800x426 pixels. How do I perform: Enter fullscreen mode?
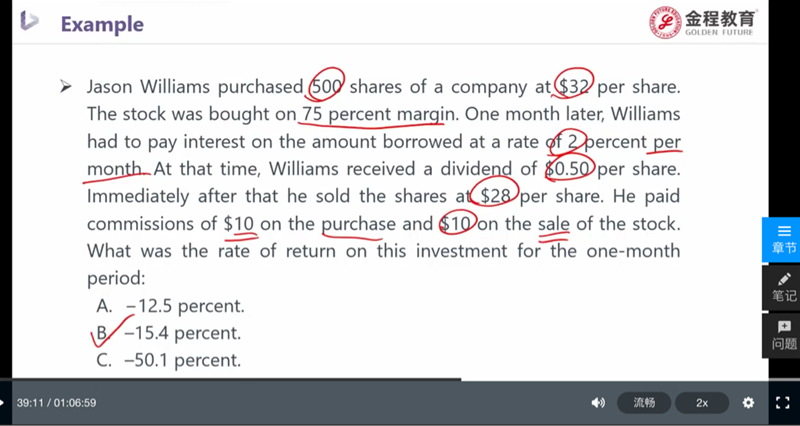tap(783, 402)
